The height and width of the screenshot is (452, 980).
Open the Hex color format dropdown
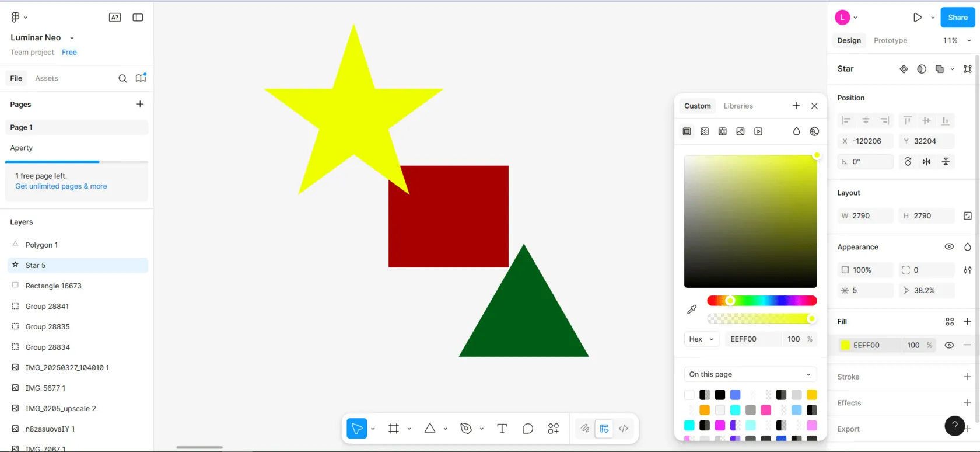[x=701, y=339]
